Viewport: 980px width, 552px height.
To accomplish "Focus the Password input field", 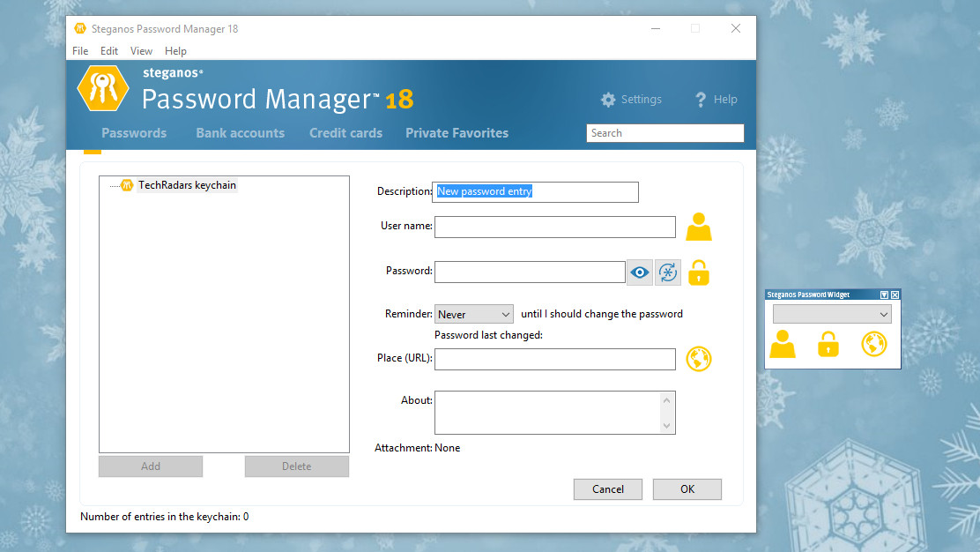I will point(530,272).
